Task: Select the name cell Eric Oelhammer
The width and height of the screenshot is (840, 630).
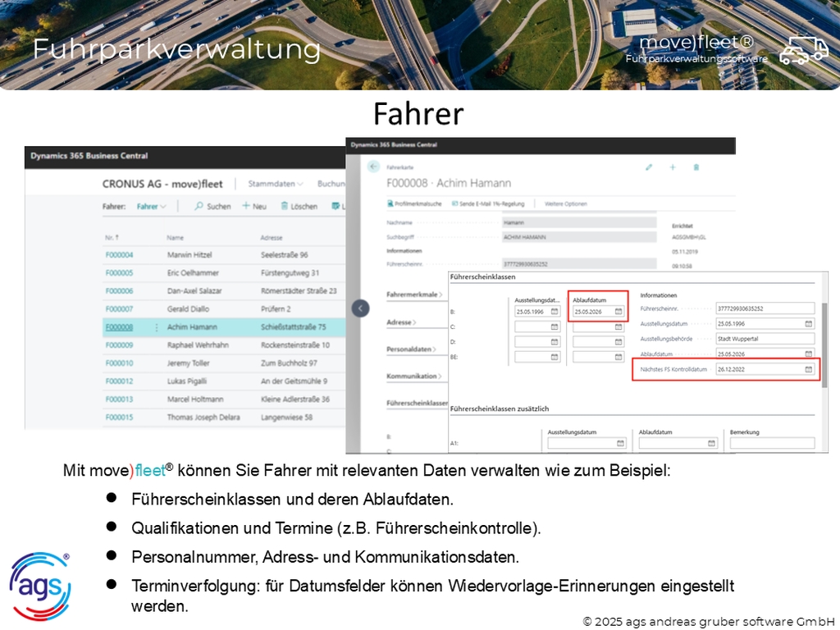Action: tap(193, 272)
